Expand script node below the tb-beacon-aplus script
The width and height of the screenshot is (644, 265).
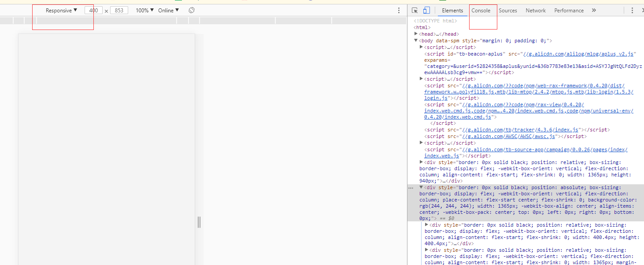click(x=421, y=79)
